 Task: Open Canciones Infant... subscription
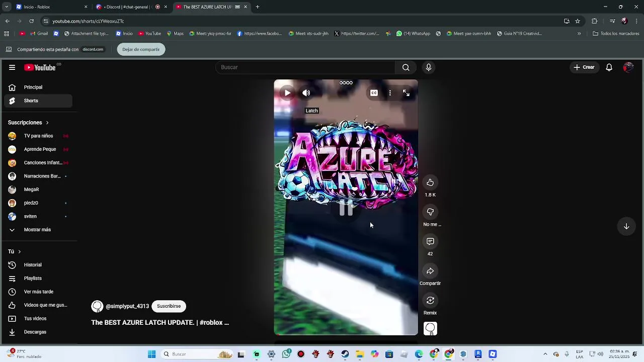[38, 163]
